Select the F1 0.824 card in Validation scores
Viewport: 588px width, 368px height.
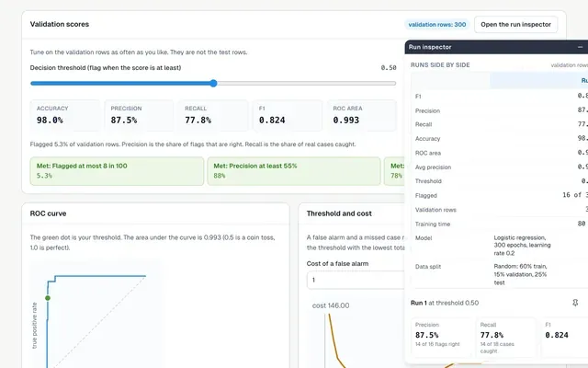pyautogui.click(x=288, y=115)
